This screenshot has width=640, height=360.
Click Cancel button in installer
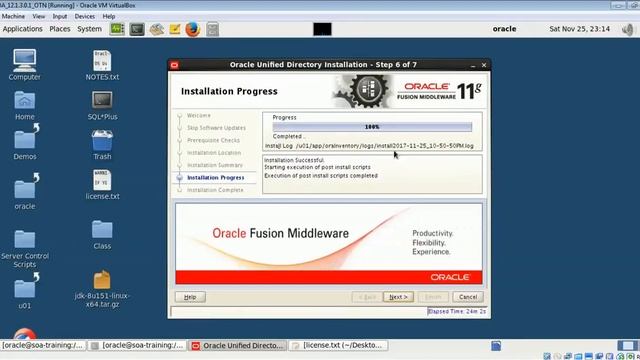coord(468,297)
